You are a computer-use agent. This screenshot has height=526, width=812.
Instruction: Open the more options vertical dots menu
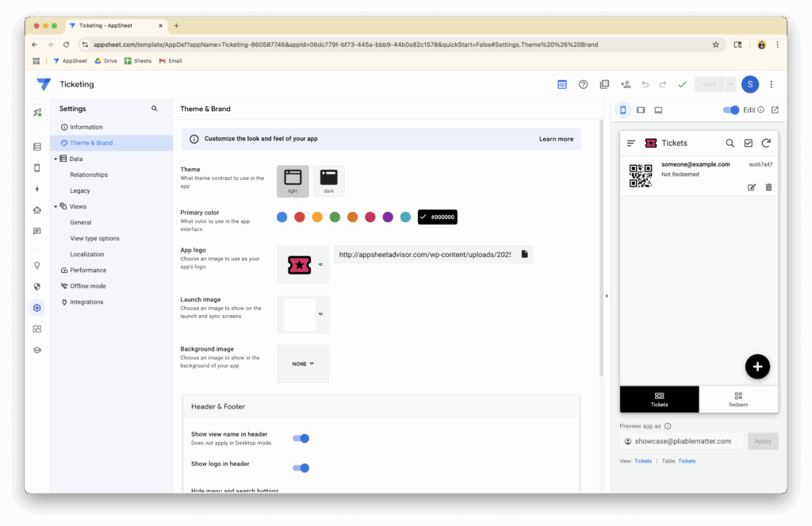click(x=771, y=84)
